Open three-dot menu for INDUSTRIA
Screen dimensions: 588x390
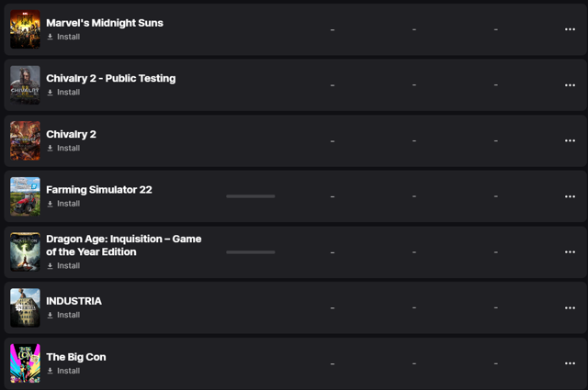pos(570,307)
